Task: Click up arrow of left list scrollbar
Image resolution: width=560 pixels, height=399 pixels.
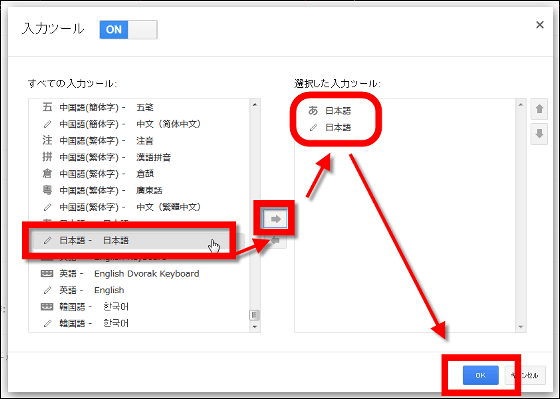Action: pos(255,105)
